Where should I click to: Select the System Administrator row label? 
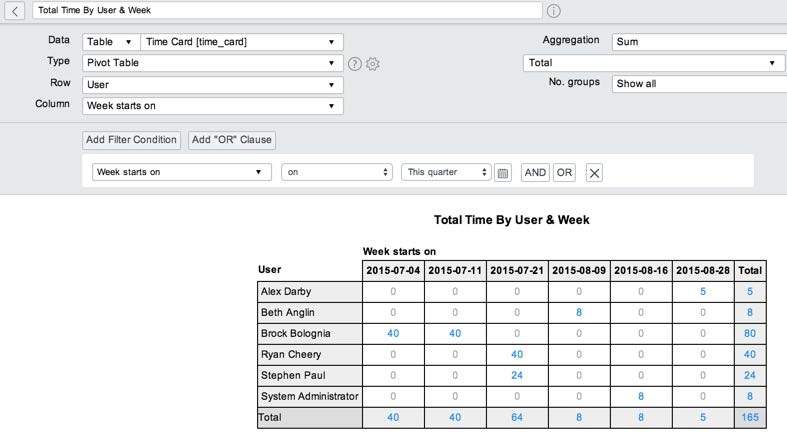pyautogui.click(x=310, y=396)
